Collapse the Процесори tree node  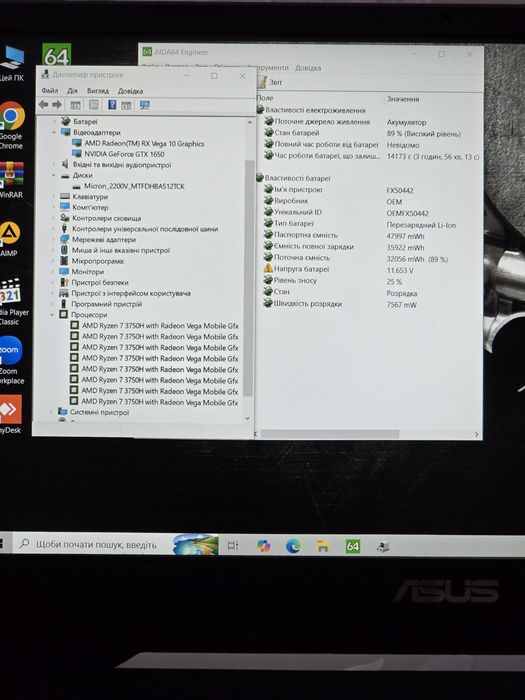click(x=52, y=315)
